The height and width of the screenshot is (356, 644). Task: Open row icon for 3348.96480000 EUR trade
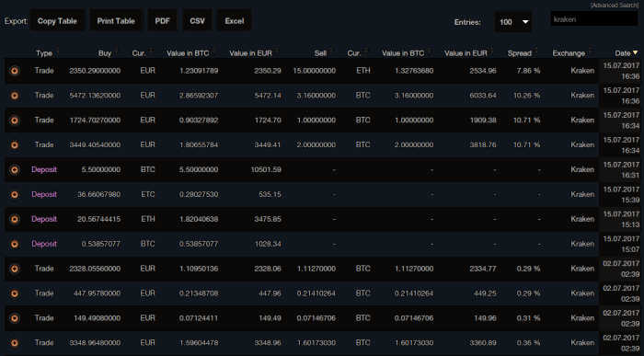(15, 342)
